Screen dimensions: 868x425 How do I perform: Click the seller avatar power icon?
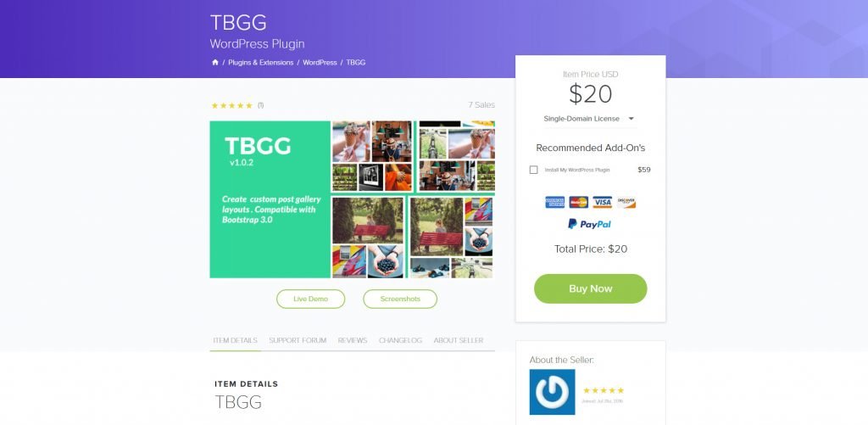[x=552, y=392]
